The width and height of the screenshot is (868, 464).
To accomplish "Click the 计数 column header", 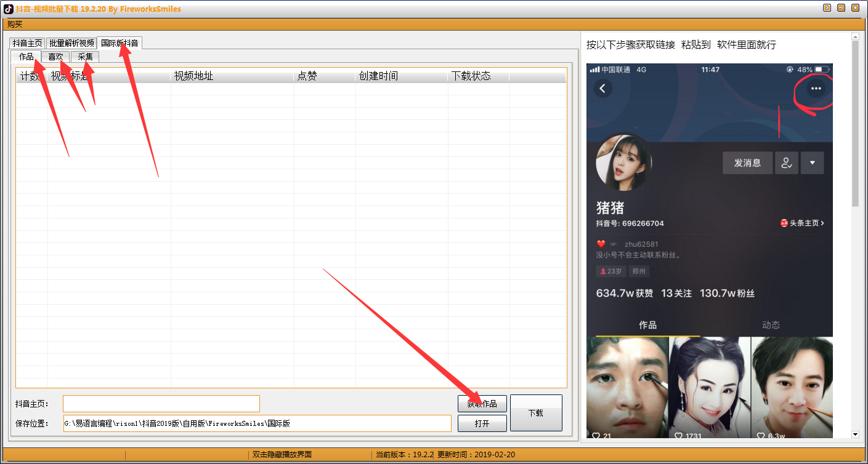I will click(32, 76).
